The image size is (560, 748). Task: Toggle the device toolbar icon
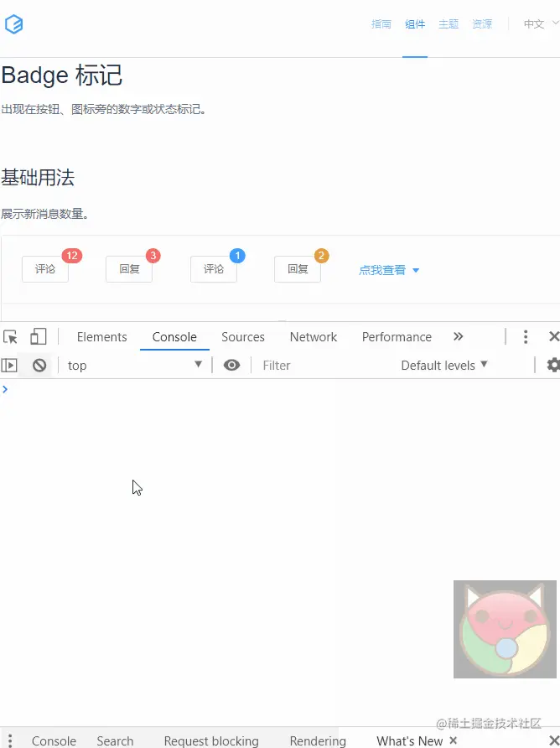tap(39, 337)
